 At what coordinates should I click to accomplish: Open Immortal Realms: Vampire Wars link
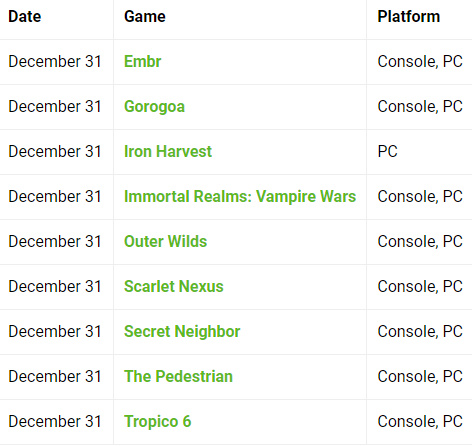(x=240, y=197)
